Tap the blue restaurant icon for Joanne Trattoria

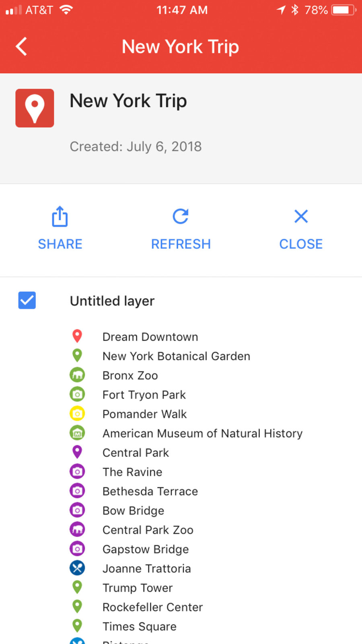77,568
